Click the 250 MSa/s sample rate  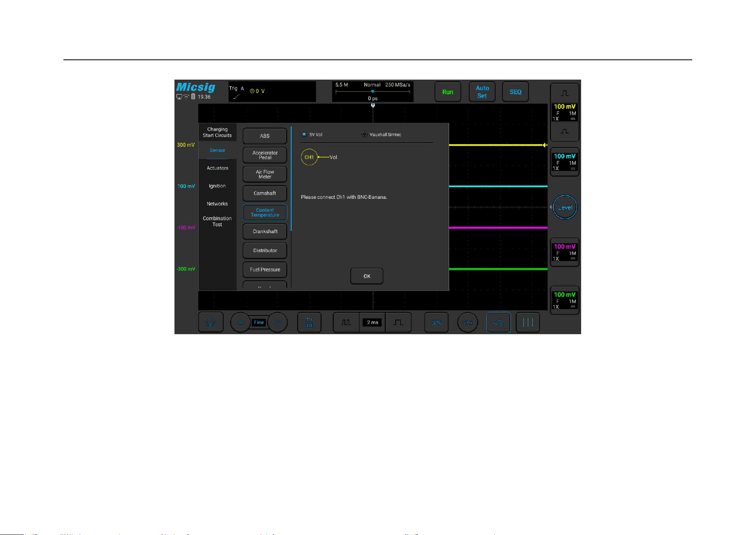coord(398,85)
